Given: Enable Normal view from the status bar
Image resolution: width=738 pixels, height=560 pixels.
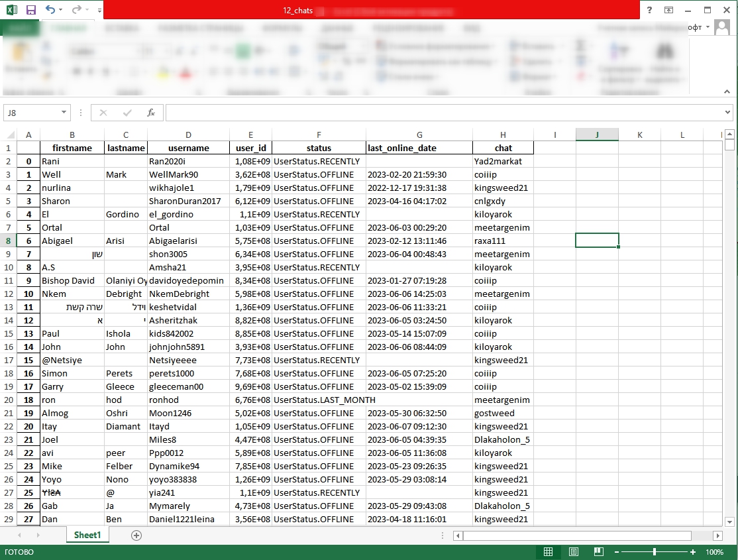Looking at the screenshot, I should pyautogui.click(x=548, y=551).
